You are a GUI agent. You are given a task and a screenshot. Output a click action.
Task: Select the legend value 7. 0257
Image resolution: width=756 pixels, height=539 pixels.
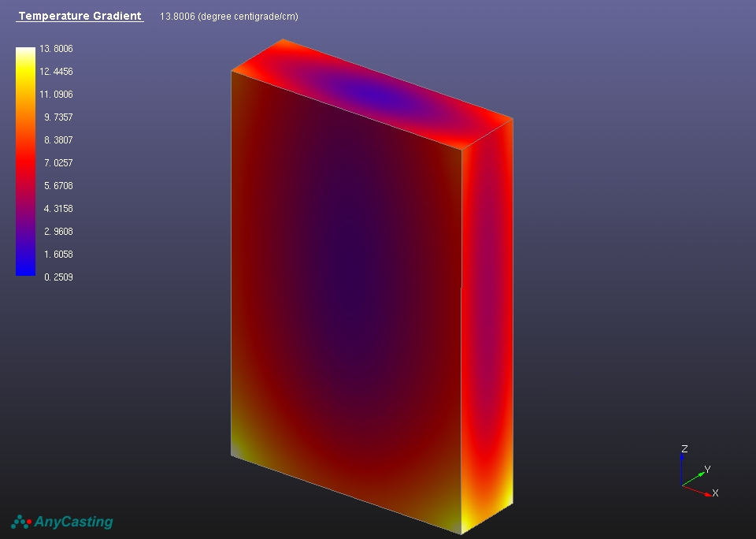click(58, 163)
